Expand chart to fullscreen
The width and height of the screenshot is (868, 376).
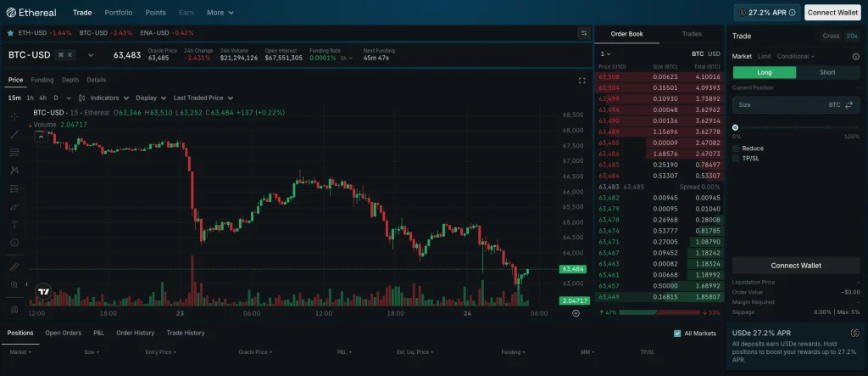tap(581, 81)
